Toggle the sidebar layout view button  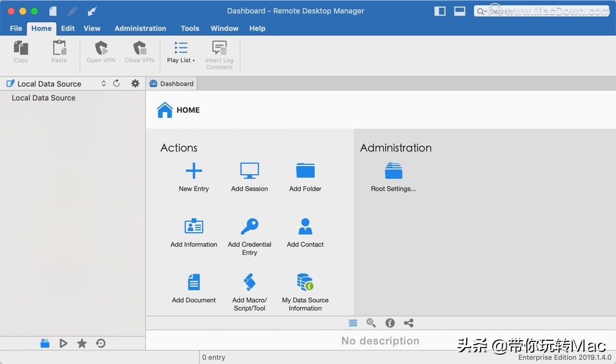point(440,11)
